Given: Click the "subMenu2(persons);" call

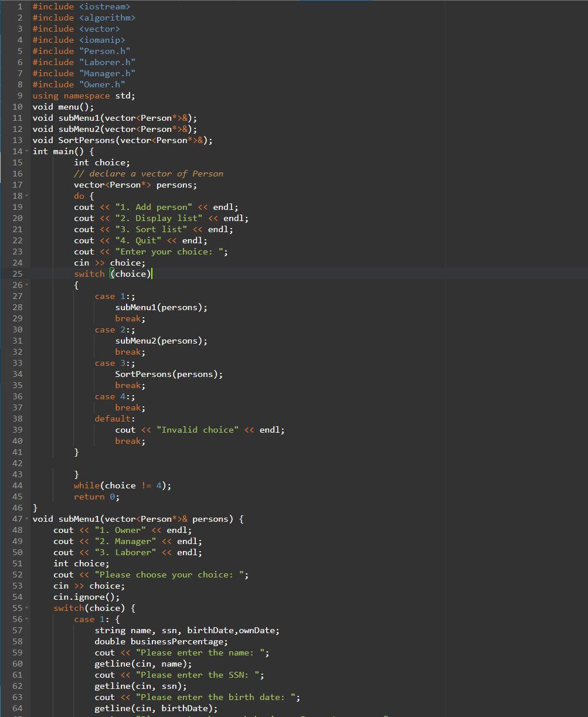Looking at the screenshot, I should point(161,341).
